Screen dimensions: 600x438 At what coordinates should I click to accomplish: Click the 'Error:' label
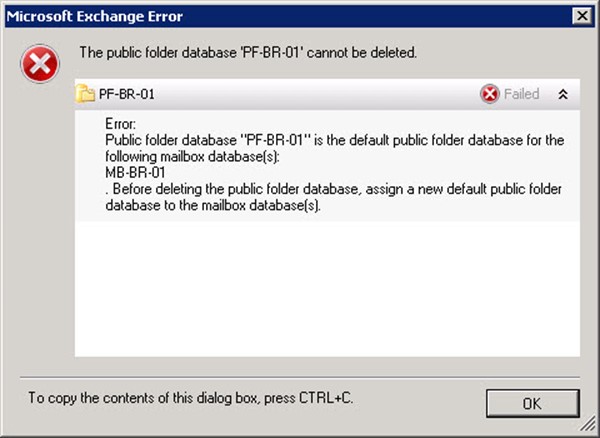[120, 123]
